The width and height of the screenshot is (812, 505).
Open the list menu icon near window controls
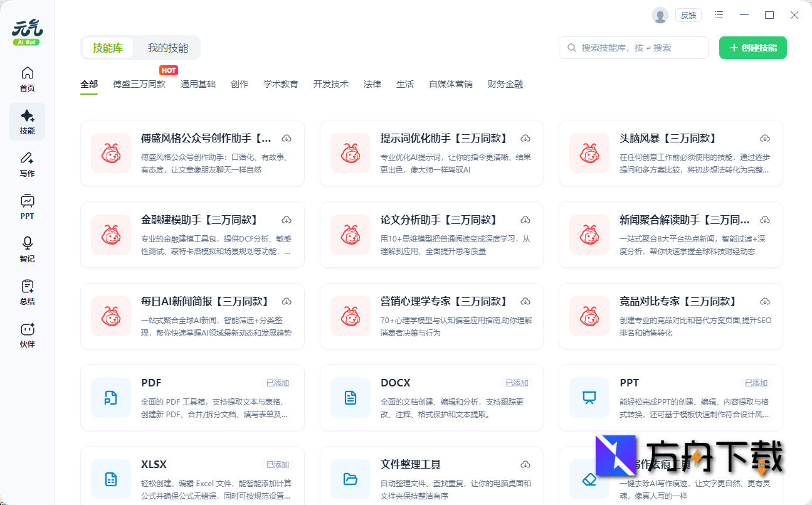coord(719,14)
